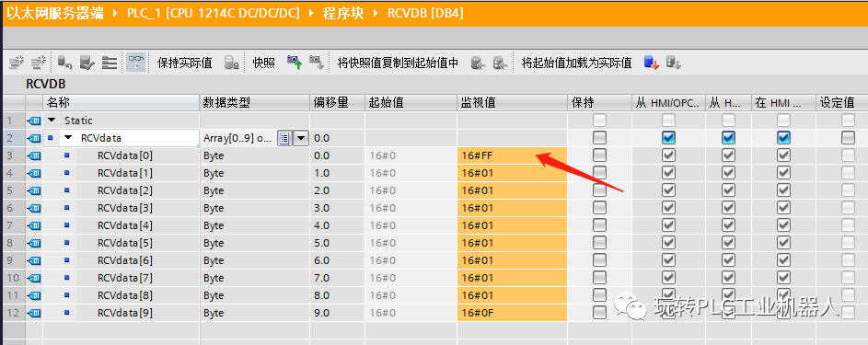Click the RCVdata[0] name cell
868x345 pixels.
pos(125,155)
